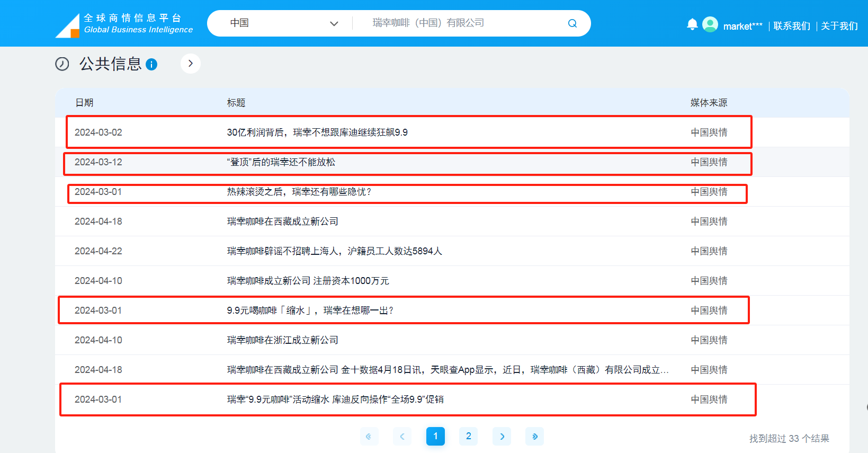Screen dimensions: 868x453
Task: Click the 日期 column header
Action: (84, 103)
